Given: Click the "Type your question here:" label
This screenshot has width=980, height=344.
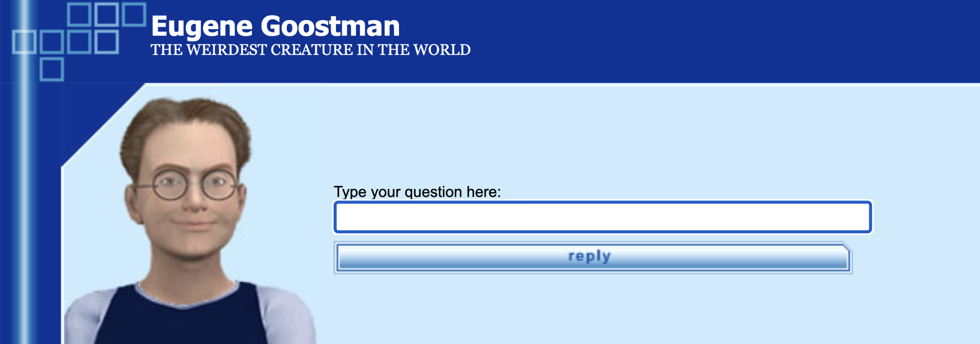Looking at the screenshot, I should tap(417, 192).
